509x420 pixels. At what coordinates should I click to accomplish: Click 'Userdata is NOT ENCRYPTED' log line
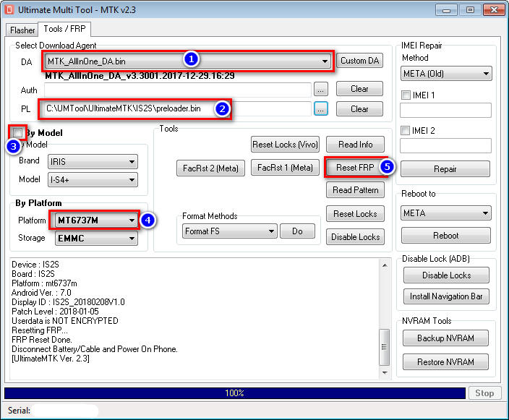65,321
